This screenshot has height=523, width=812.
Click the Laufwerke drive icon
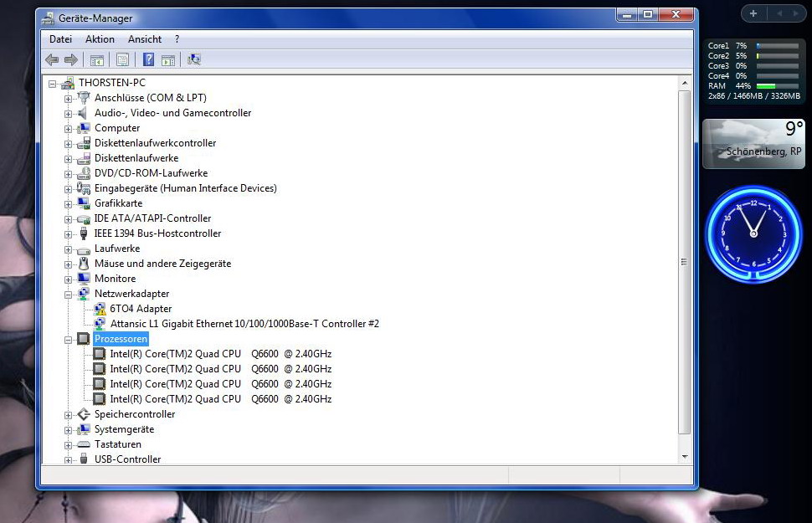tap(84, 249)
